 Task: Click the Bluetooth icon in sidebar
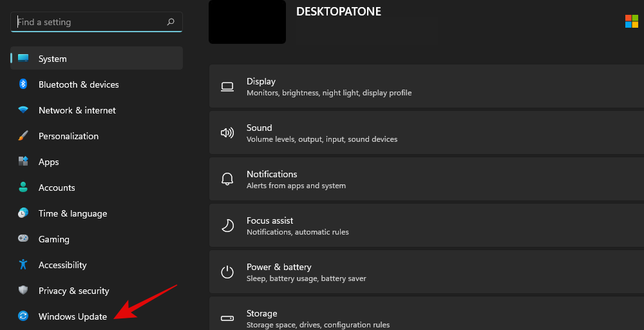pos(23,84)
